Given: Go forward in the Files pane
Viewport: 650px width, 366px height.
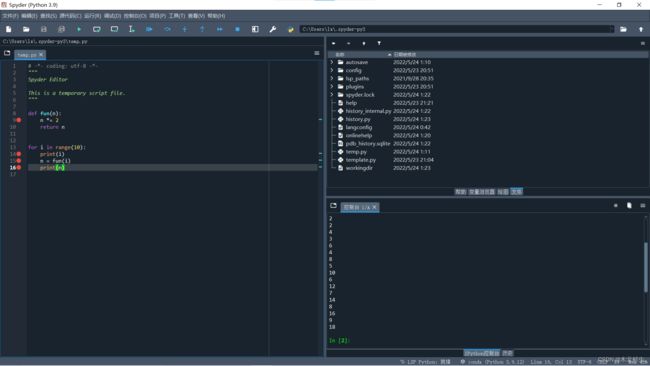Looking at the screenshot, I should tap(349, 43).
